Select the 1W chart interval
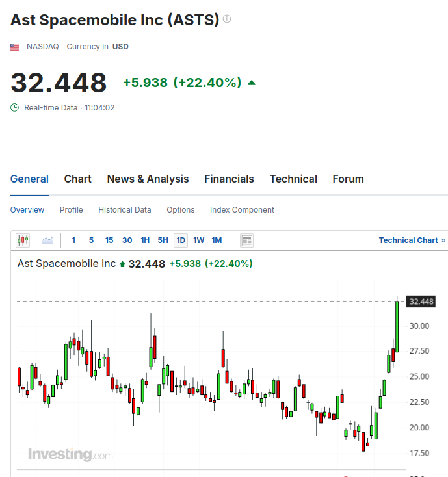 (198, 240)
